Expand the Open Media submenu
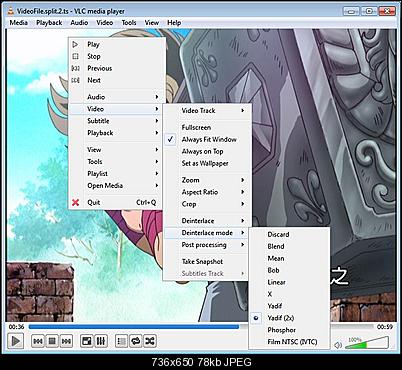 [x=117, y=186]
